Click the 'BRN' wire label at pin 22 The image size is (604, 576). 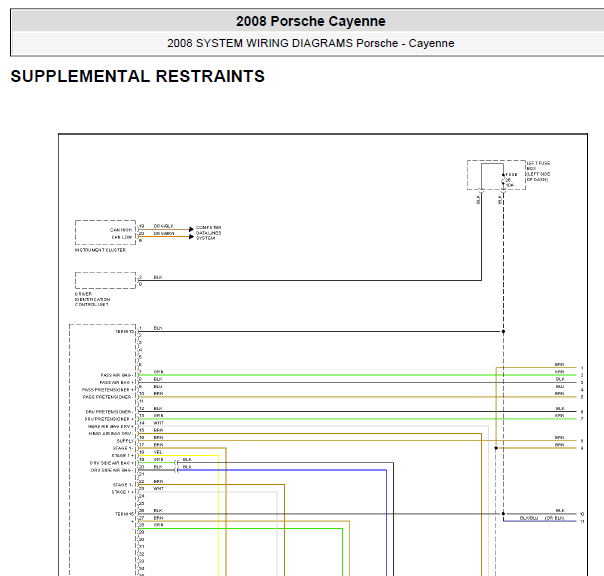[x=158, y=482]
